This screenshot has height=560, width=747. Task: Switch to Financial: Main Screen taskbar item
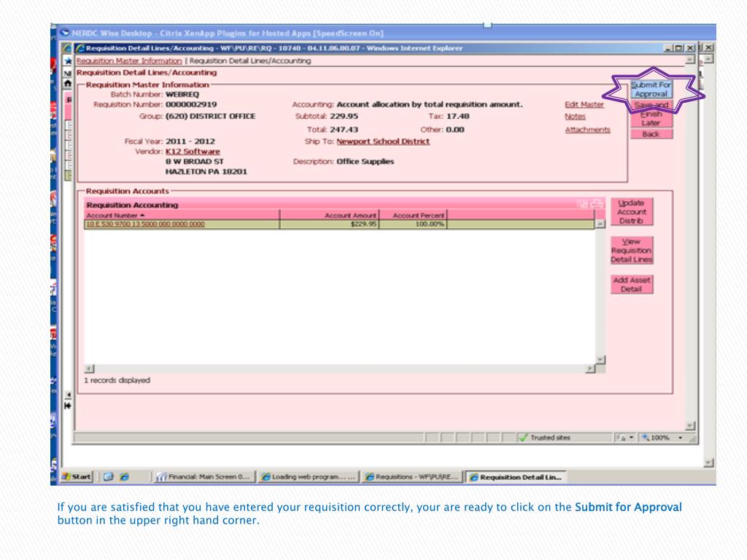[x=204, y=478]
